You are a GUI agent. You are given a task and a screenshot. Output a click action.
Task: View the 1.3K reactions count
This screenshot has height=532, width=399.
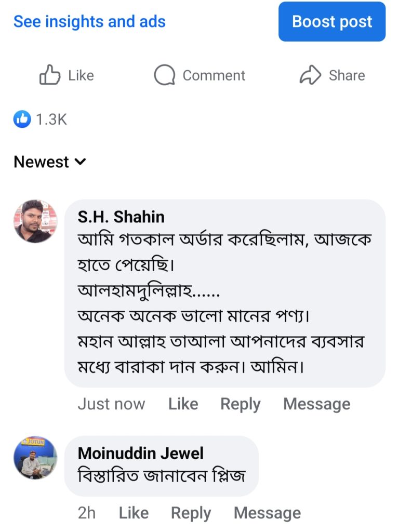[x=51, y=120]
